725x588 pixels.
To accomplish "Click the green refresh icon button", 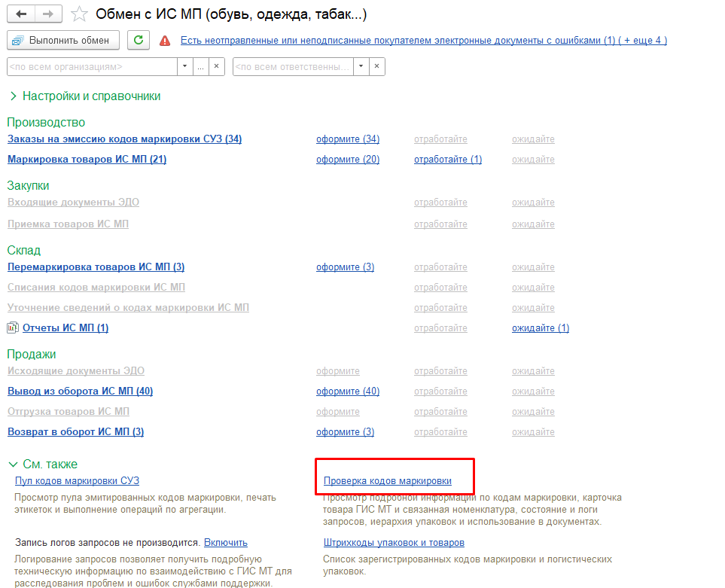I will [139, 40].
